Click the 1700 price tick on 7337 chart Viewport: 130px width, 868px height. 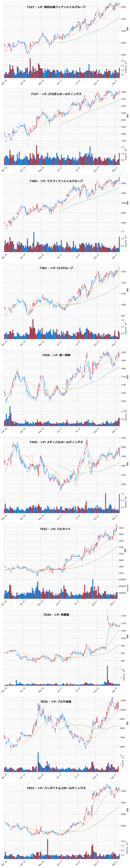coord(124,141)
